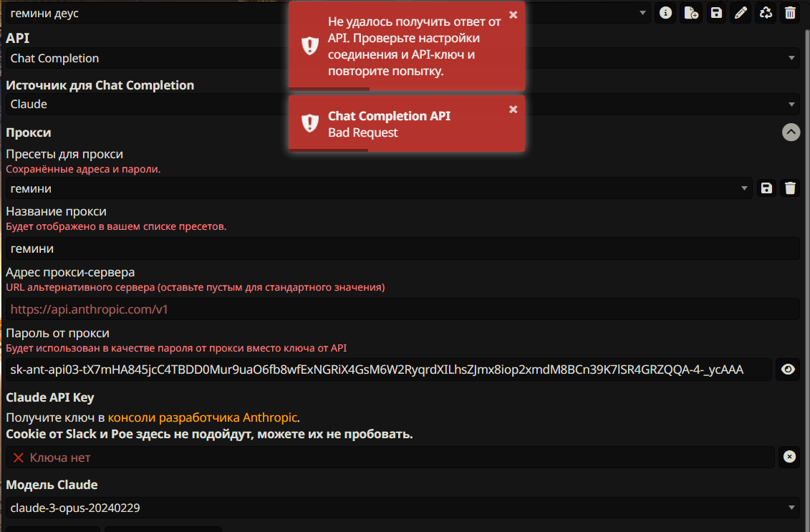Image resolution: width=810 pixels, height=532 pixels.
Task: Show the proxy password with eye icon
Action: pyautogui.click(x=788, y=369)
